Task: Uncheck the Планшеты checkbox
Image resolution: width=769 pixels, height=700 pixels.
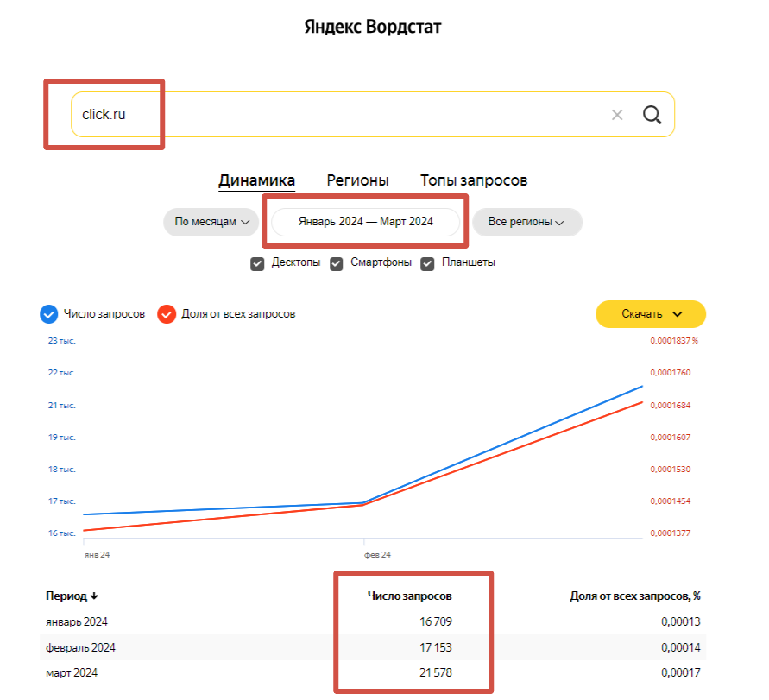Action: [x=427, y=263]
